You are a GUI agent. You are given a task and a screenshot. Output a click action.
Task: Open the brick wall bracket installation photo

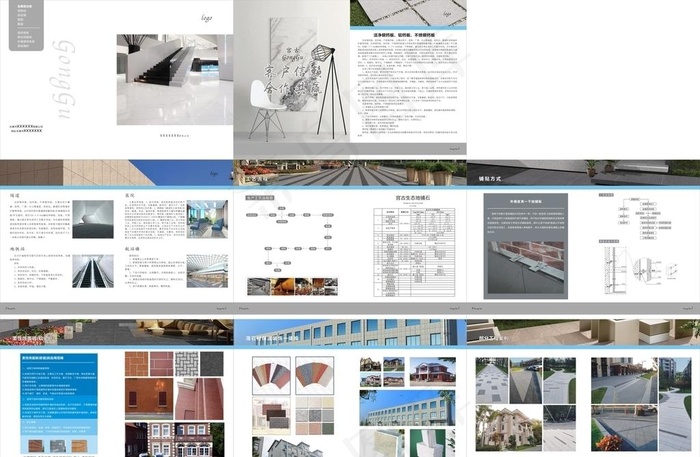click(x=526, y=268)
